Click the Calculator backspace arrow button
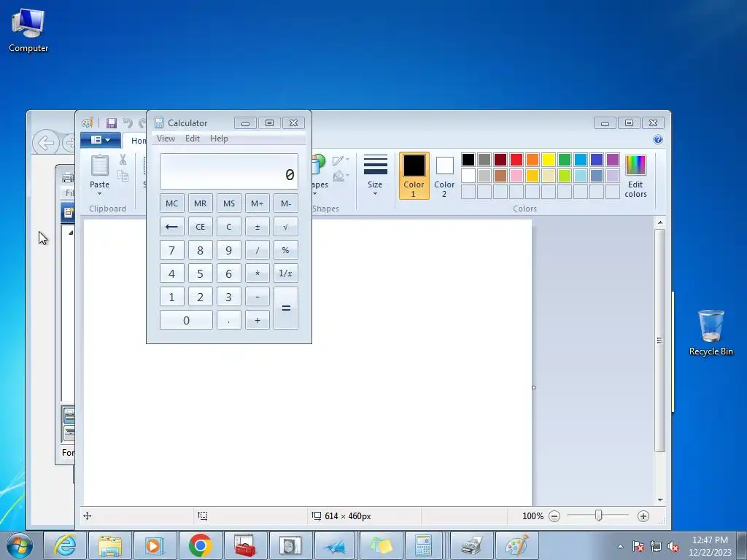 [x=172, y=227]
